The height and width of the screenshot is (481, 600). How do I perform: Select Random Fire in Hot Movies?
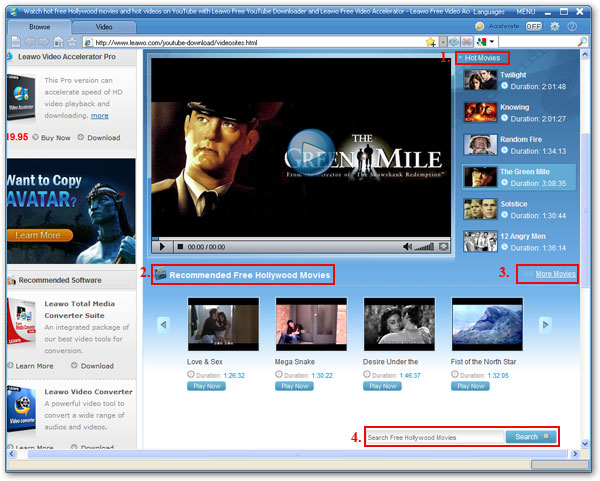[519, 145]
